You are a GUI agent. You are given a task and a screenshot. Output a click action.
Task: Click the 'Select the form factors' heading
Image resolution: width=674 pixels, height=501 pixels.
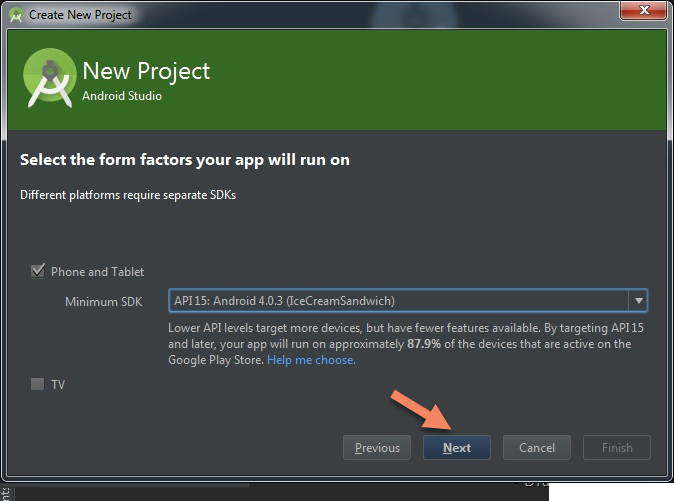[x=185, y=160]
